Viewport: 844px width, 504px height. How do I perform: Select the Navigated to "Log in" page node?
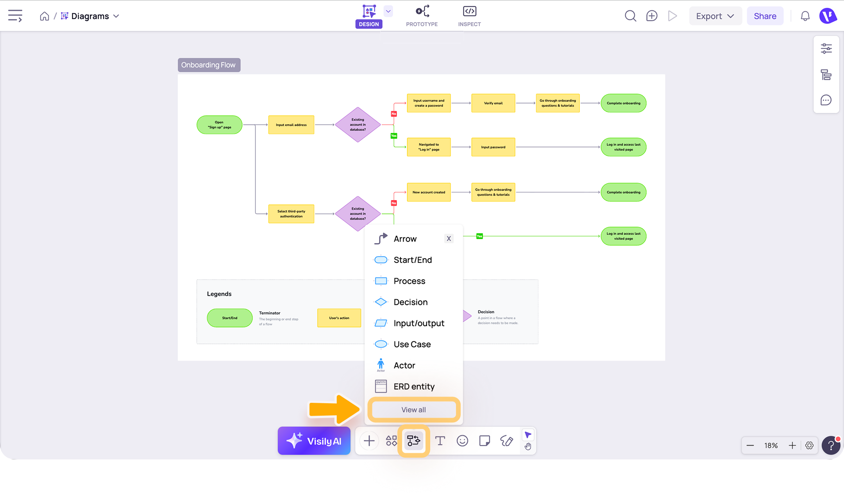coord(429,147)
